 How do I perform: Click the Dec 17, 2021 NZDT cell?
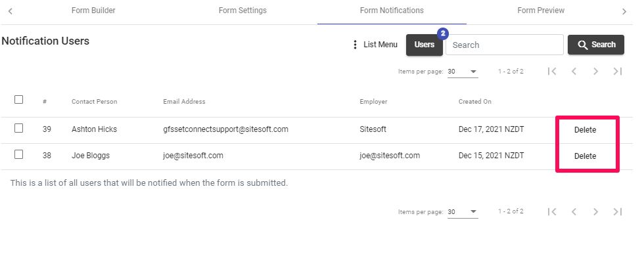(x=492, y=129)
